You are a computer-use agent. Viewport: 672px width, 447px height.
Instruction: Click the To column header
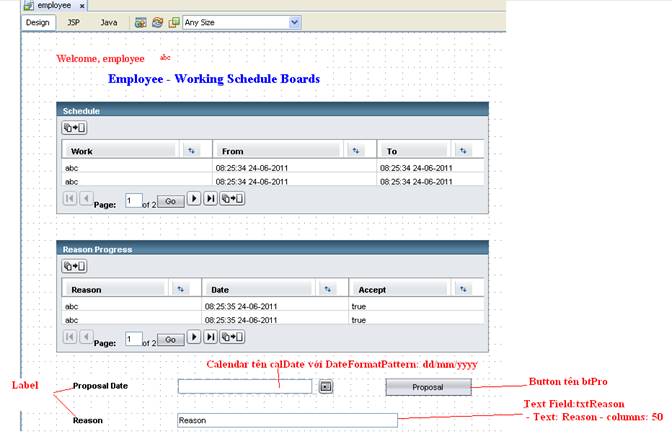pyautogui.click(x=414, y=151)
